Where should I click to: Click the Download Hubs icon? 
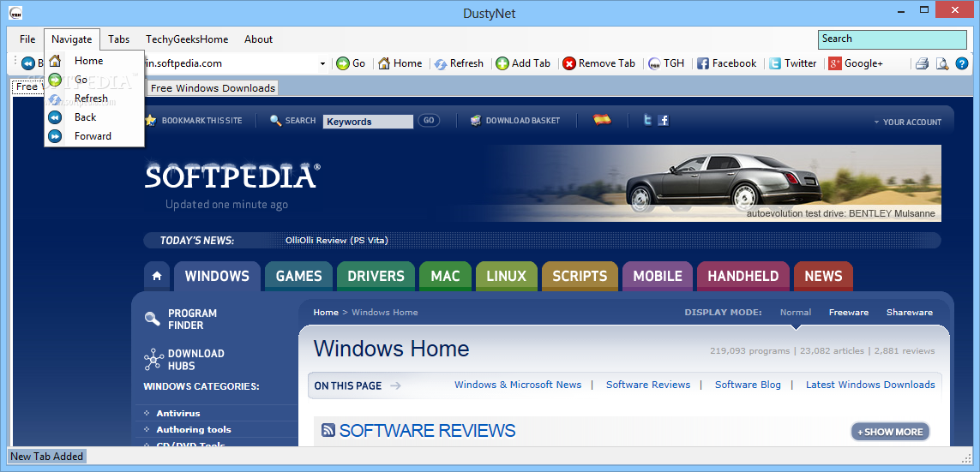coord(153,360)
